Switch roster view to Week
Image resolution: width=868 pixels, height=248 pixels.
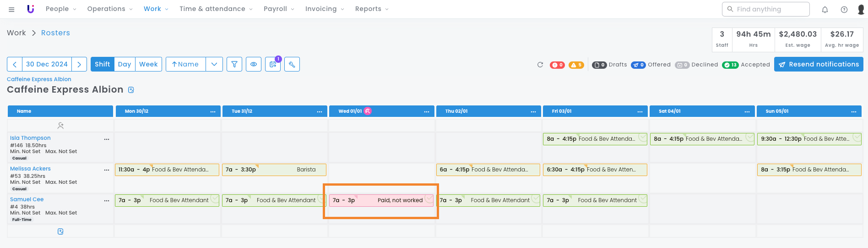coord(148,65)
